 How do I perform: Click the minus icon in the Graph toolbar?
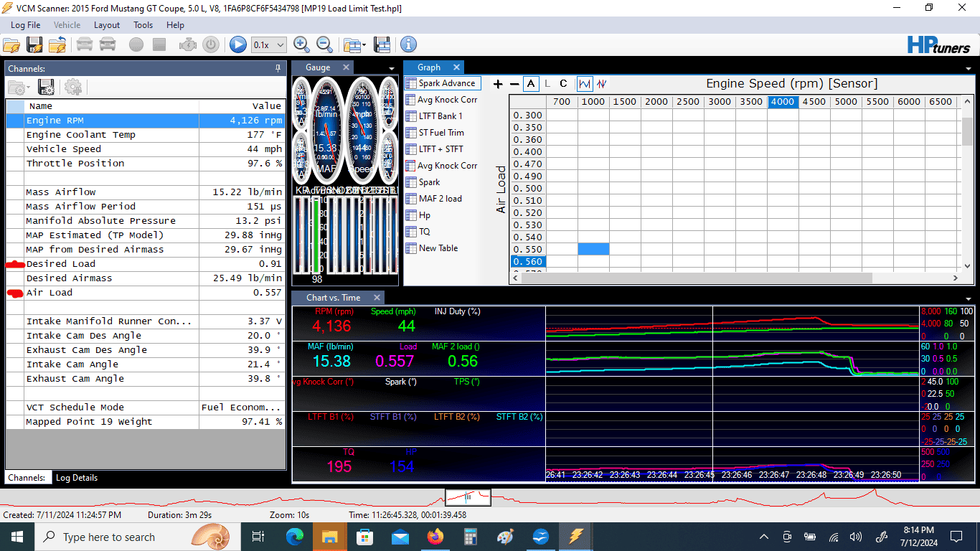514,84
